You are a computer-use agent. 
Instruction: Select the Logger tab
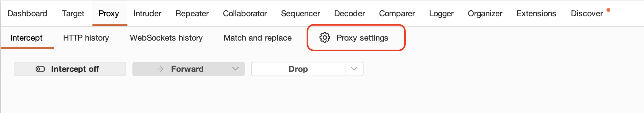tap(441, 13)
